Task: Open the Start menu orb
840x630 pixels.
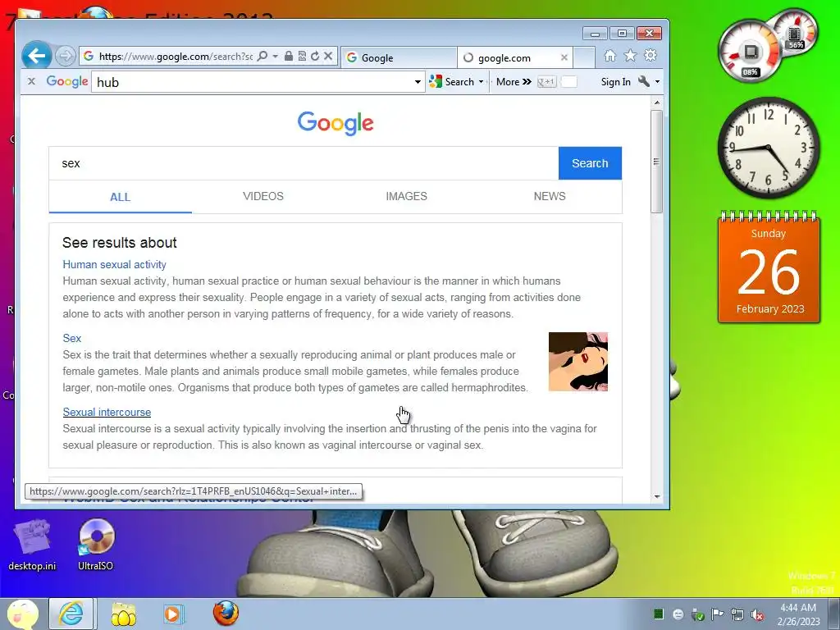Action: tap(22, 614)
